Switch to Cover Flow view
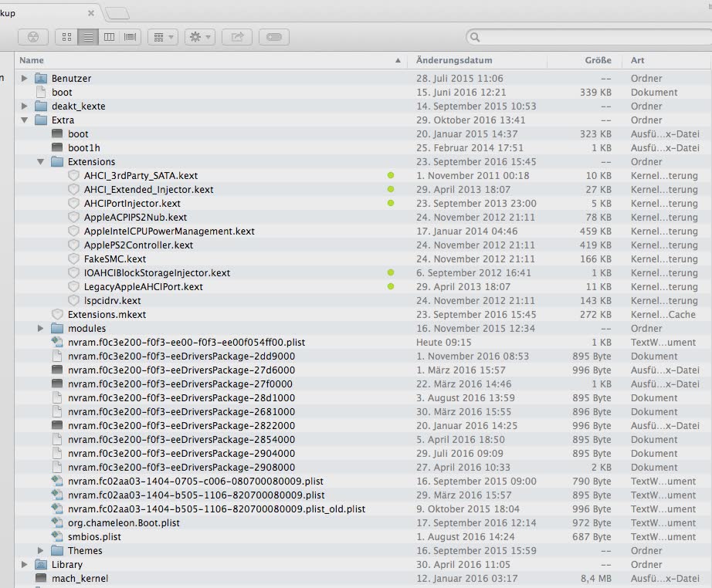Image resolution: width=712 pixels, height=588 pixels. coord(131,36)
